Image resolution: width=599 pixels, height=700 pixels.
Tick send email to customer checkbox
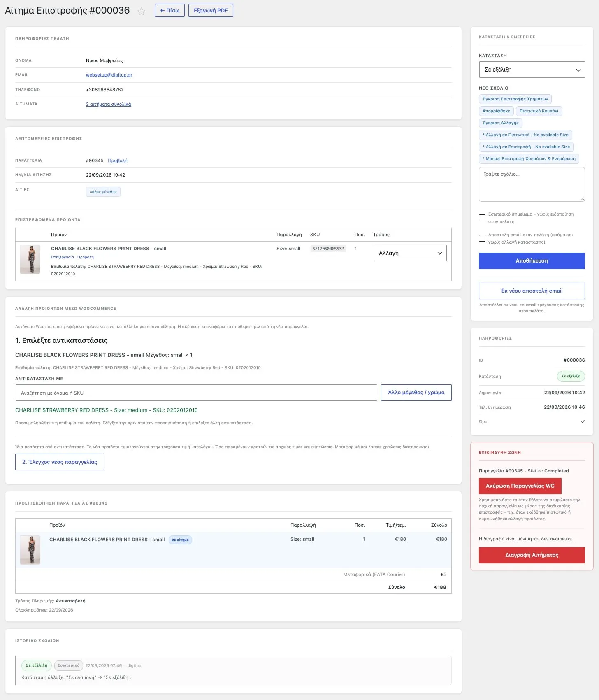pos(482,238)
